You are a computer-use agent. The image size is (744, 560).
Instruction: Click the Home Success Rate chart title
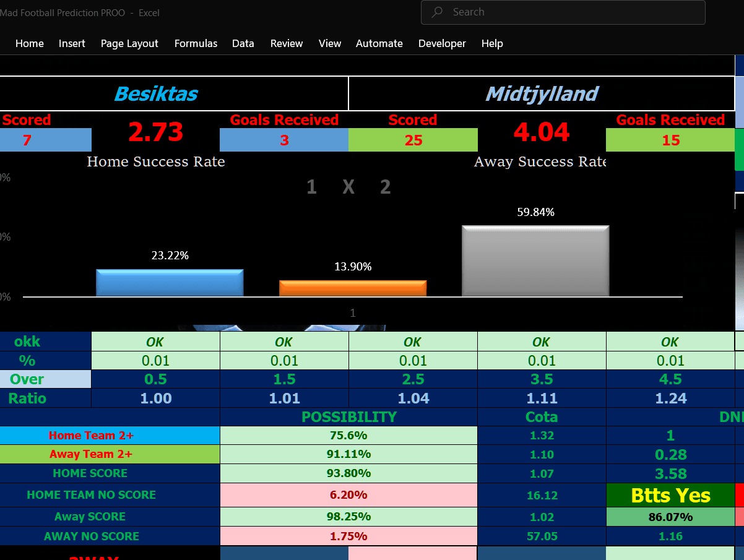tap(156, 162)
